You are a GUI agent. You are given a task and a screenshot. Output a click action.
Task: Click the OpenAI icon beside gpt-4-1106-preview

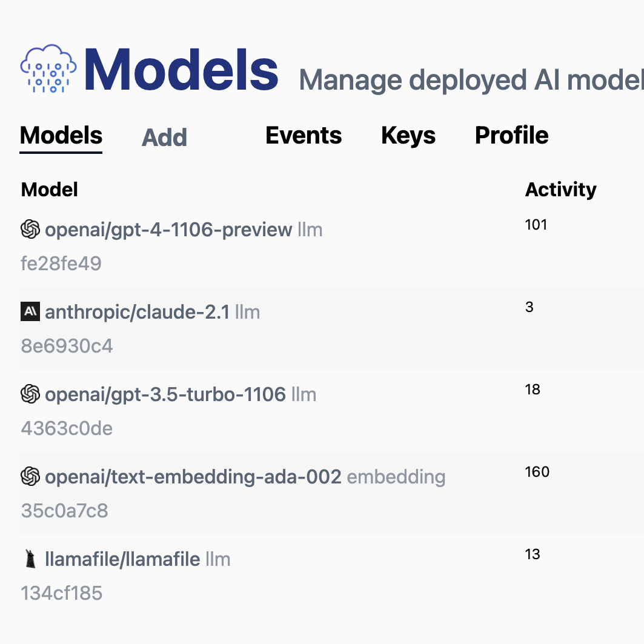[30, 230]
